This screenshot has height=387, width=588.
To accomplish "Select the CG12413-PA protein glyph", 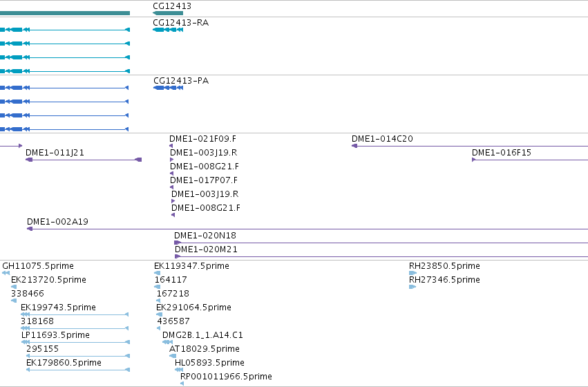I will [x=169, y=88].
